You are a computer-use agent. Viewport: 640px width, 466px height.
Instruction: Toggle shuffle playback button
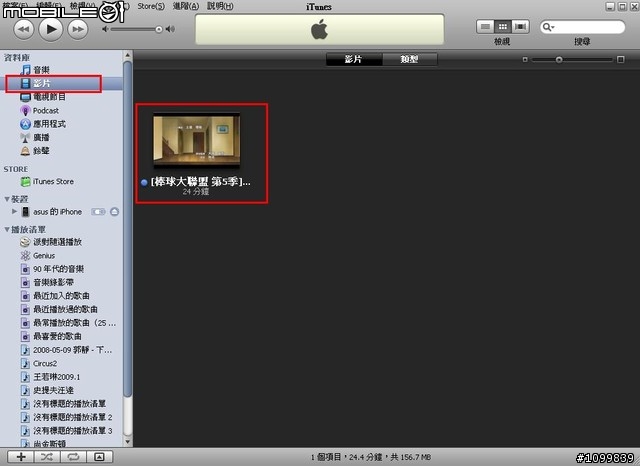(x=47, y=457)
